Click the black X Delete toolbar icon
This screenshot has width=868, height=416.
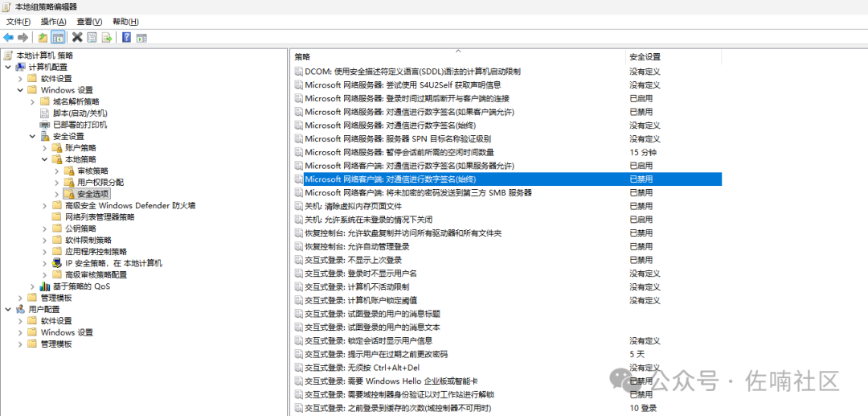[x=77, y=38]
